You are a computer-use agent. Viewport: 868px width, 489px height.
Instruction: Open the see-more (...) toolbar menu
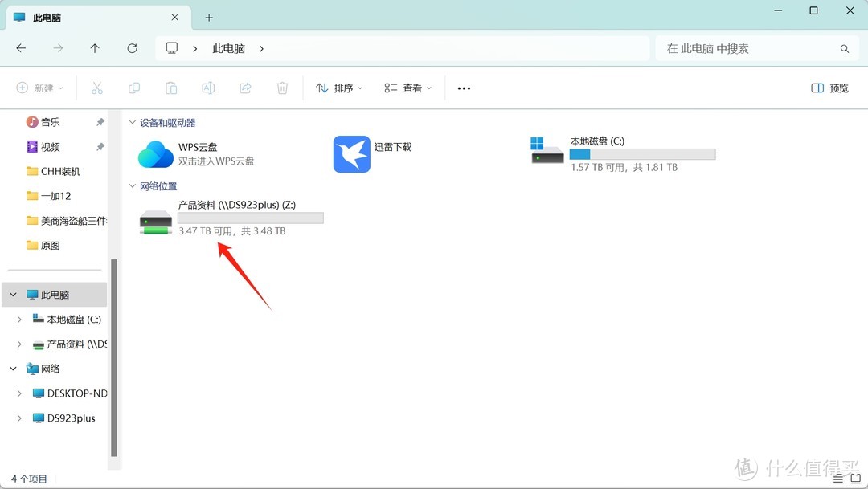pyautogui.click(x=464, y=88)
